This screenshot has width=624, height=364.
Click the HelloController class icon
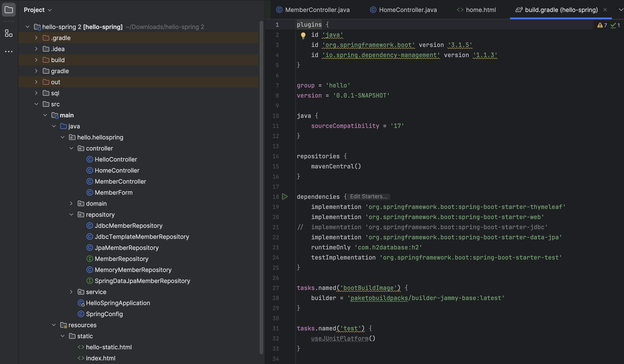(90, 159)
